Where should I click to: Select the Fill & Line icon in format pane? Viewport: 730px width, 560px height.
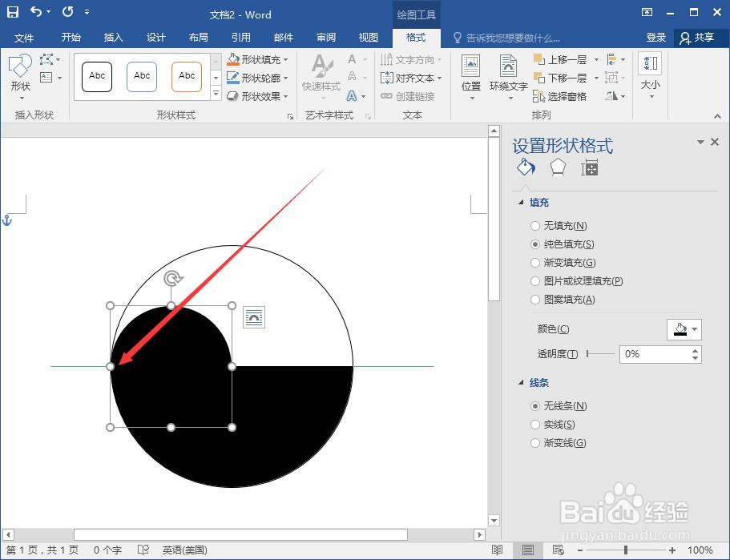(525, 167)
